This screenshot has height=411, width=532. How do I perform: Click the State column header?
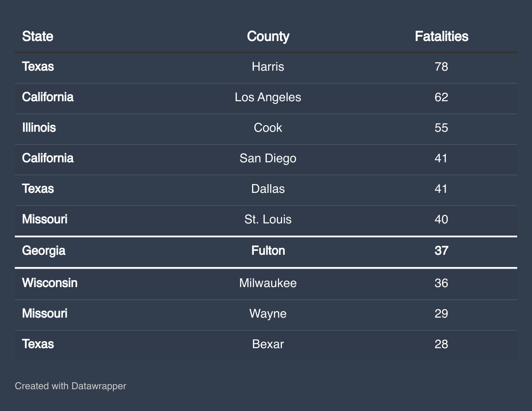tap(38, 36)
